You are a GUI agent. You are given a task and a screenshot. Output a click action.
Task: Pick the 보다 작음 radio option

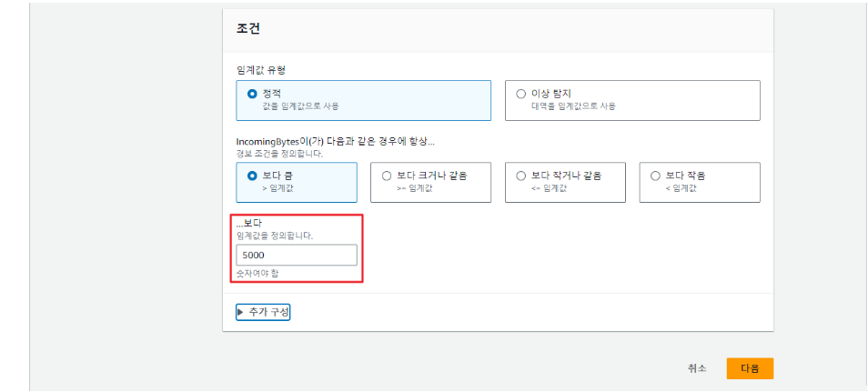[x=655, y=176]
